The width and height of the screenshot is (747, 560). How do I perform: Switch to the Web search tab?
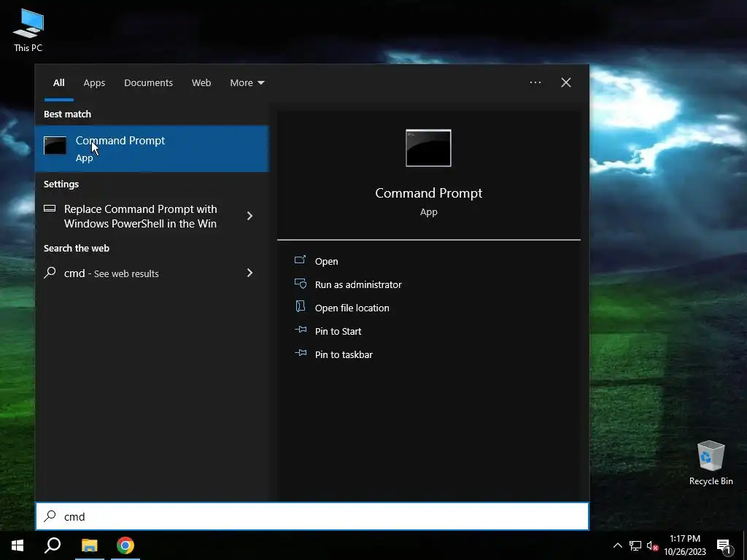tap(201, 83)
